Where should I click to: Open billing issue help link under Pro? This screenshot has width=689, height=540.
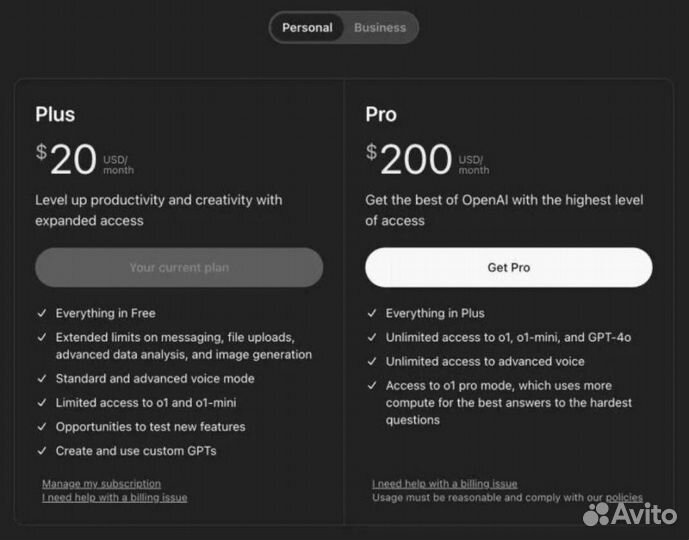tap(444, 484)
